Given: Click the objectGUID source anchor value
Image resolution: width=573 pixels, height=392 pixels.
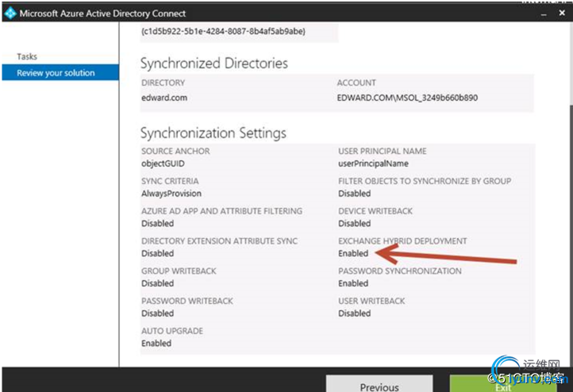Looking at the screenshot, I should pyautogui.click(x=163, y=163).
